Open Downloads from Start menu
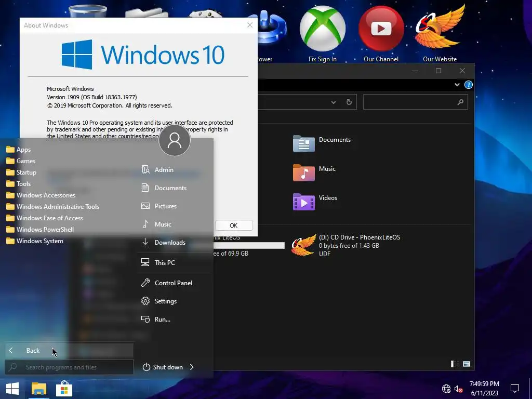The height and width of the screenshot is (399, 532). (x=175, y=242)
